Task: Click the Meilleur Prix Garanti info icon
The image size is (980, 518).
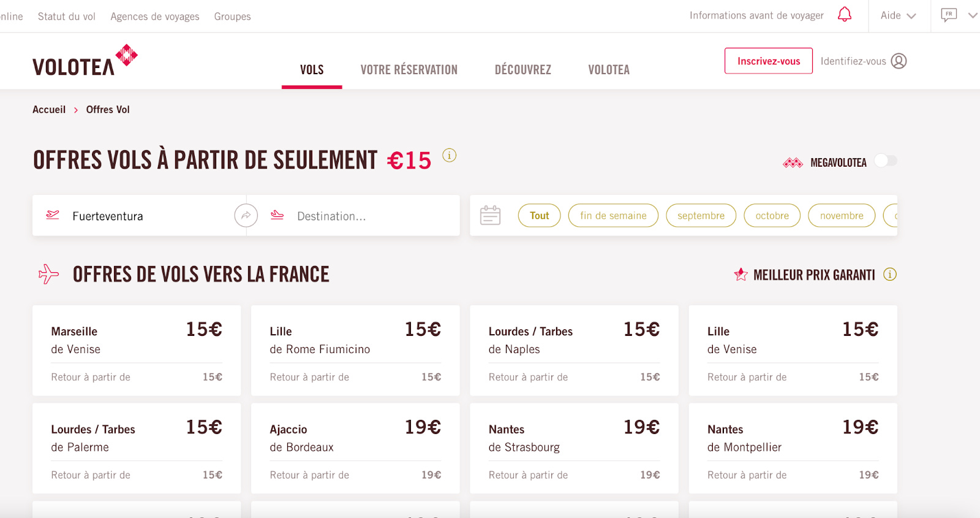Action: click(890, 274)
